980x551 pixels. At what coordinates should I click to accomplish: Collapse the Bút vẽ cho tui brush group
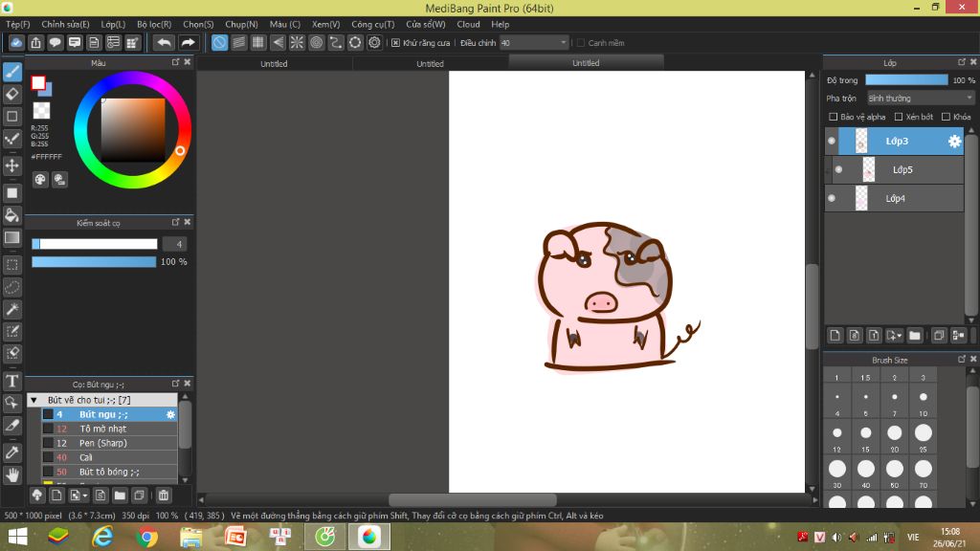click(x=33, y=400)
